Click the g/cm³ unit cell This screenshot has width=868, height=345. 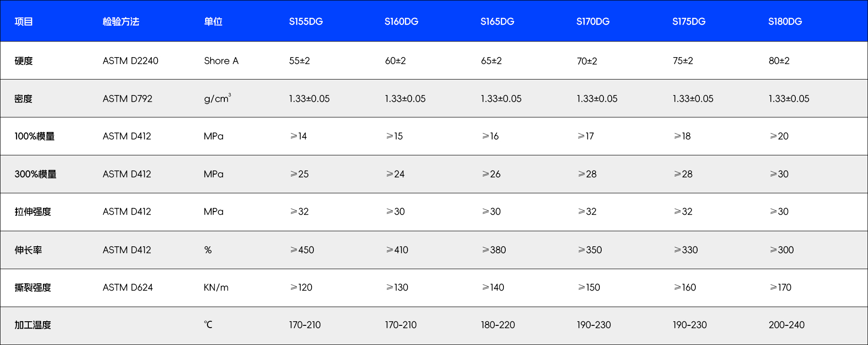[x=217, y=99]
